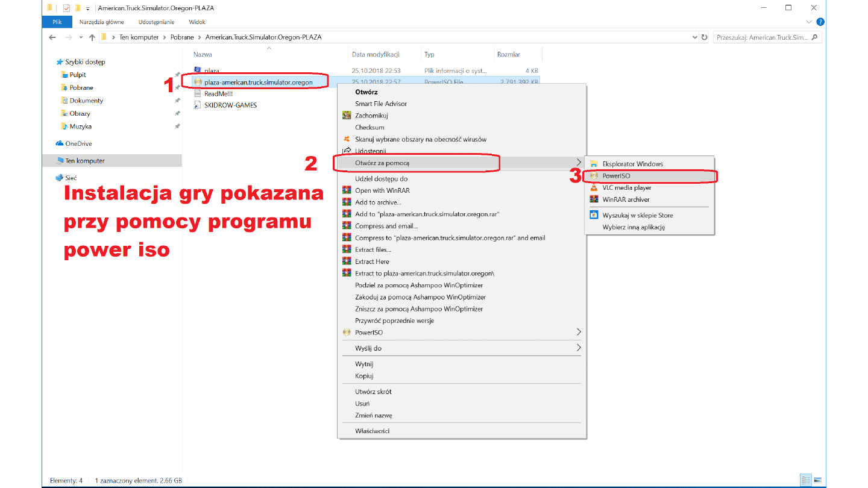Screen dimensions: 868x488
Task: Click Wyszukaj w sklepie Store
Action: click(637, 215)
